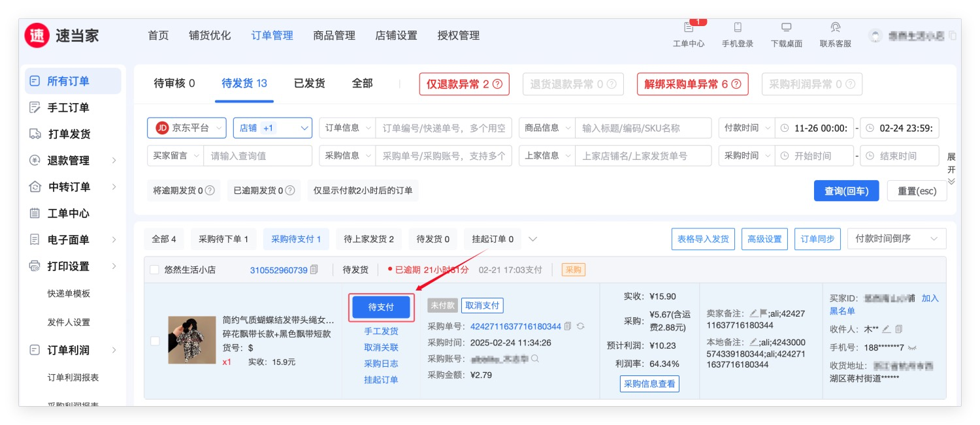This screenshot has height=425, width=980.
Task: Open 商品管理 in top navigation
Action: pos(334,36)
